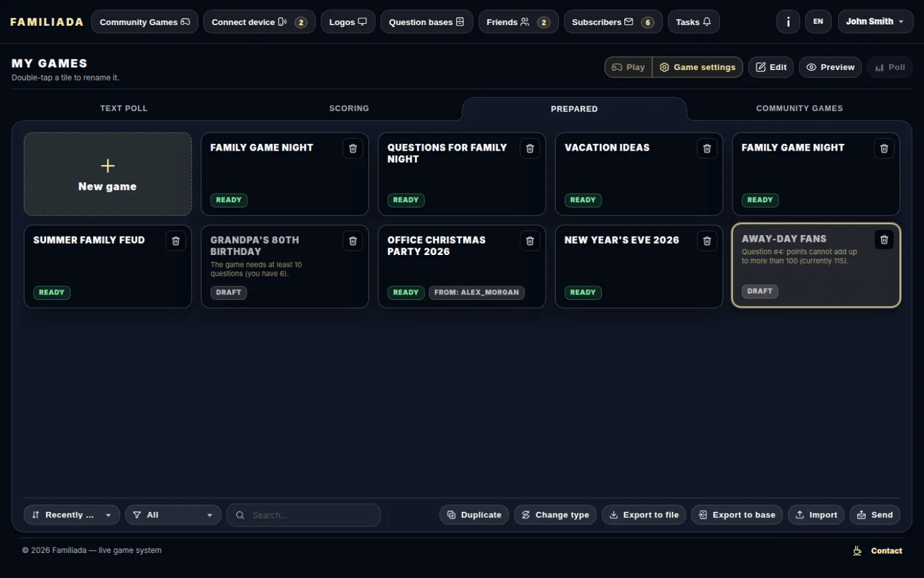Send the selected game

coord(874,515)
